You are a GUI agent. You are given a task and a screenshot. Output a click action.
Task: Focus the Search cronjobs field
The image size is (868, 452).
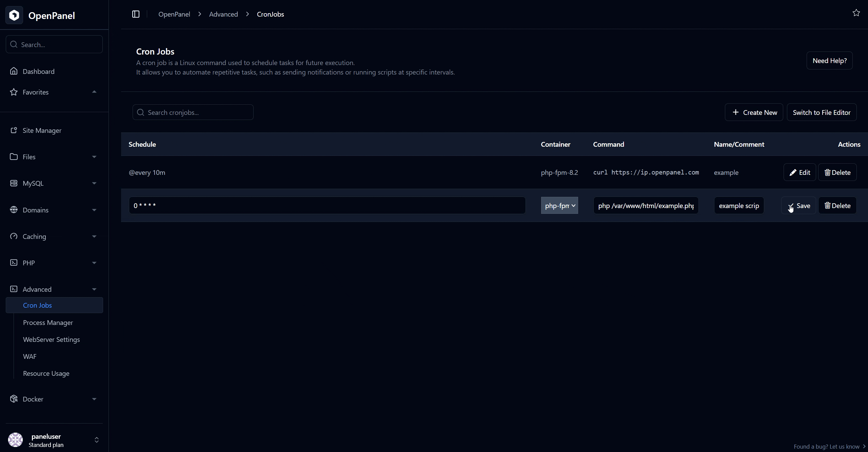pyautogui.click(x=193, y=112)
